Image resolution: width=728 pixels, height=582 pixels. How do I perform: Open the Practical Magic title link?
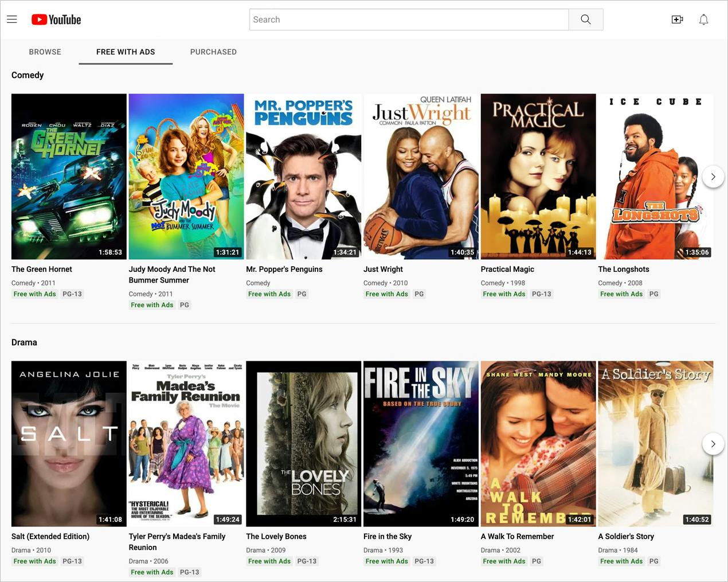(507, 269)
